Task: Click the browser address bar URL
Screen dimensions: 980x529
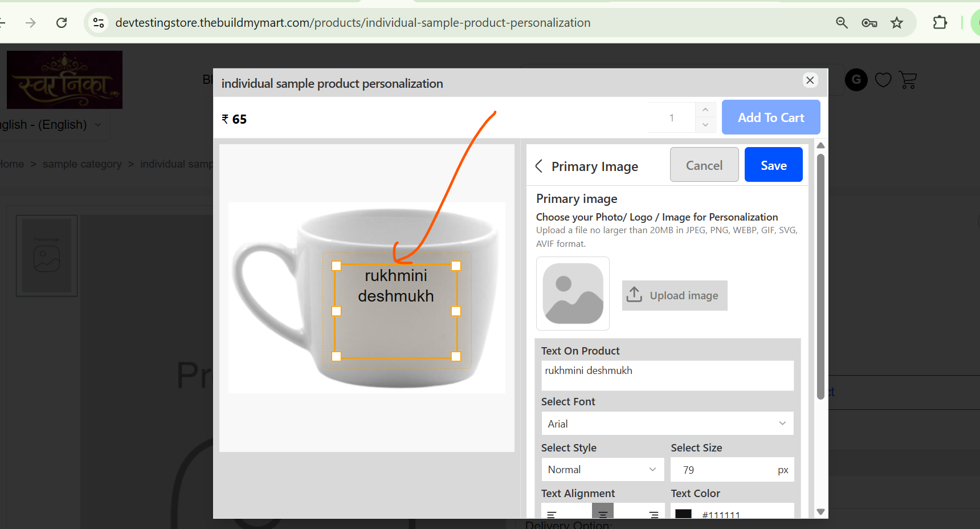Action: click(x=353, y=23)
